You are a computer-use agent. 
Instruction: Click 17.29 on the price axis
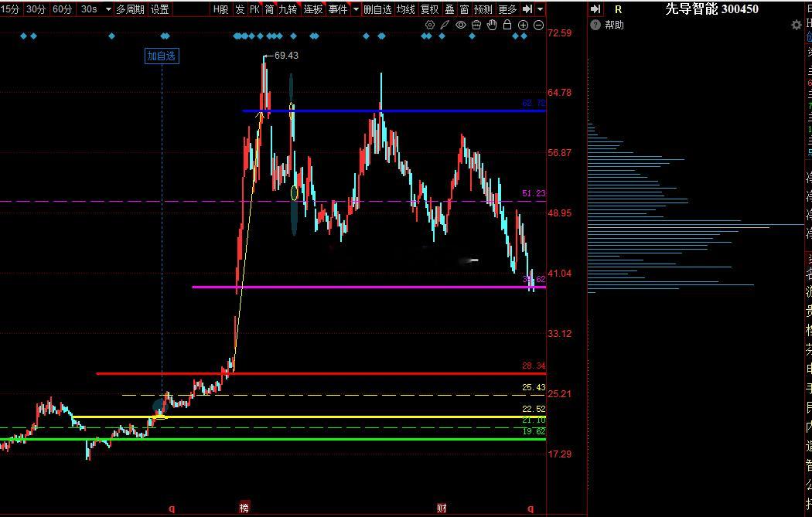tap(560, 454)
